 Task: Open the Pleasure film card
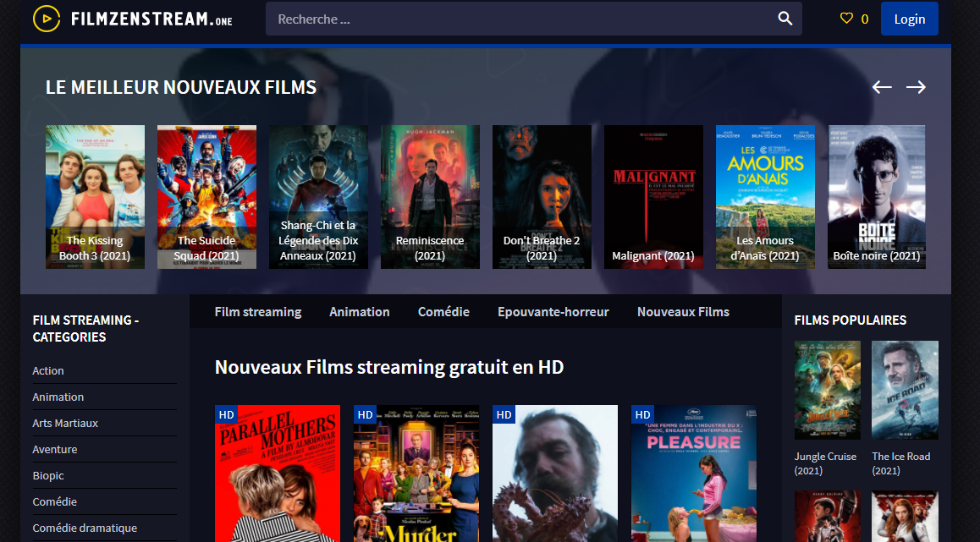[694, 474]
